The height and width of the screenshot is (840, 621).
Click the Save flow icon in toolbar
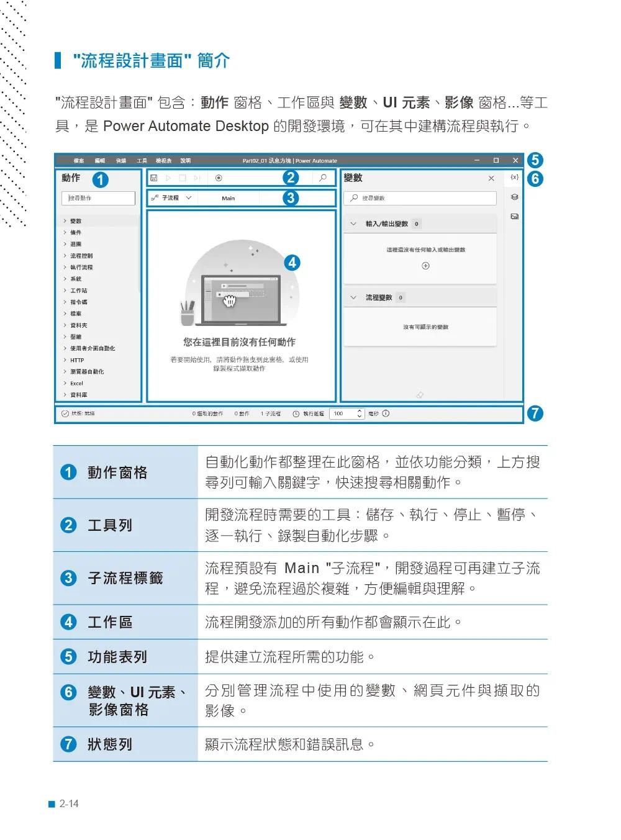[154, 178]
